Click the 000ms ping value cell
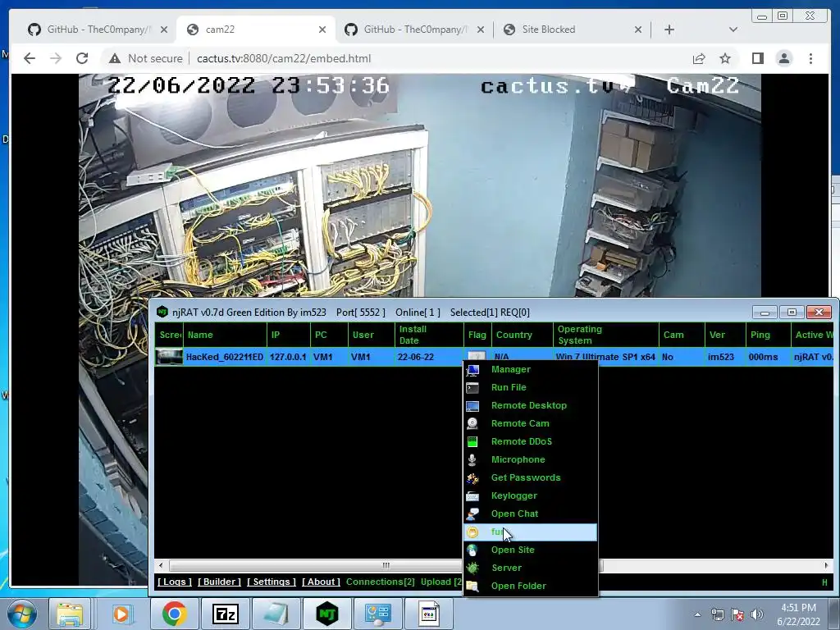Screen dimensions: 840x630 pos(763,357)
